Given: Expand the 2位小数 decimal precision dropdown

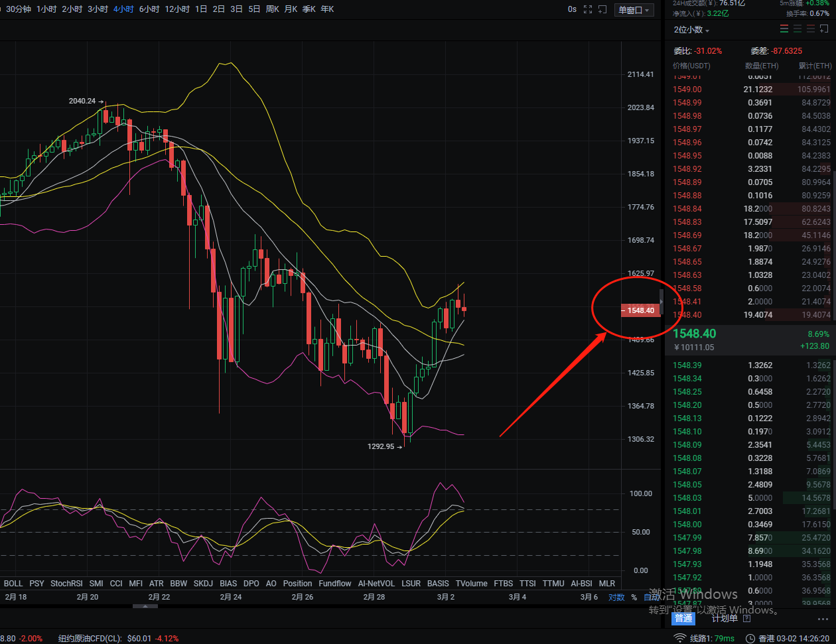Looking at the screenshot, I should point(691,30).
